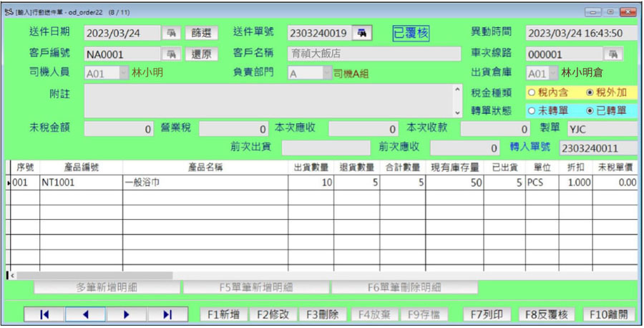
Task: Go to the next record arrow
Action: click(x=127, y=314)
